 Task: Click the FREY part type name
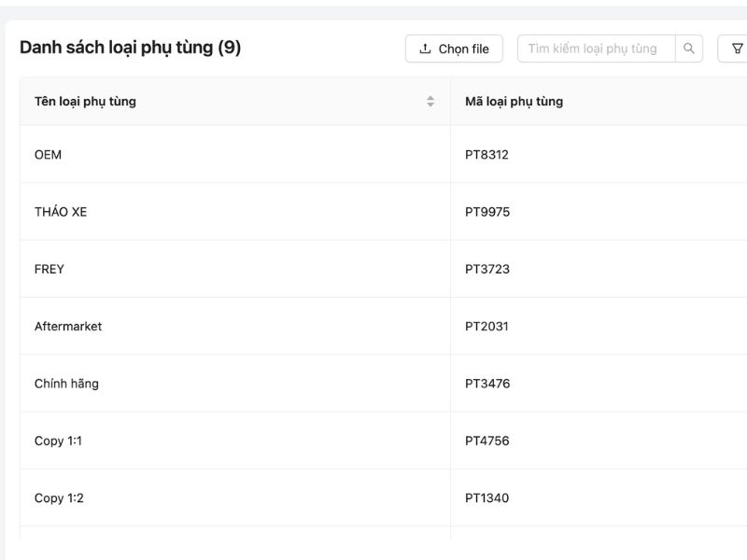point(49,269)
